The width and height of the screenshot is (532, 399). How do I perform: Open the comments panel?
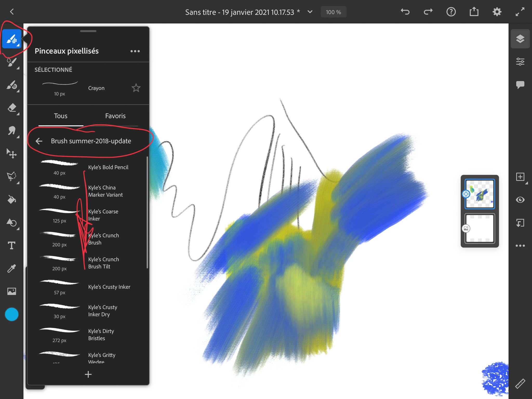point(520,85)
